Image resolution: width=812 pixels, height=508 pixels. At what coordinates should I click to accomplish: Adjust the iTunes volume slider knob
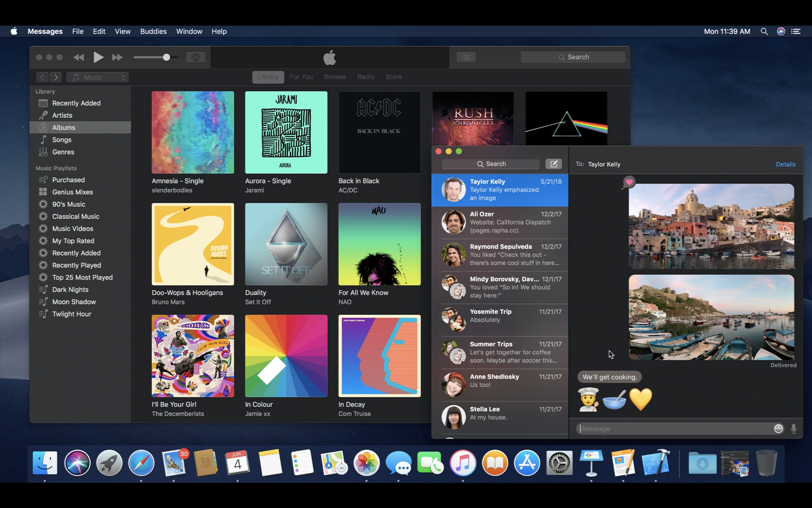(166, 58)
